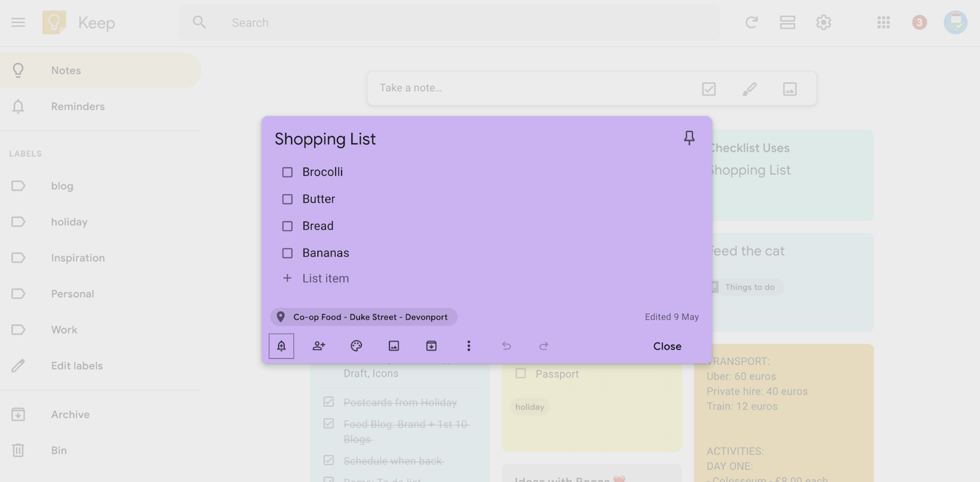Image resolution: width=980 pixels, height=482 pixels.
Task: Open the Work label
Action: tap(100, 330)
